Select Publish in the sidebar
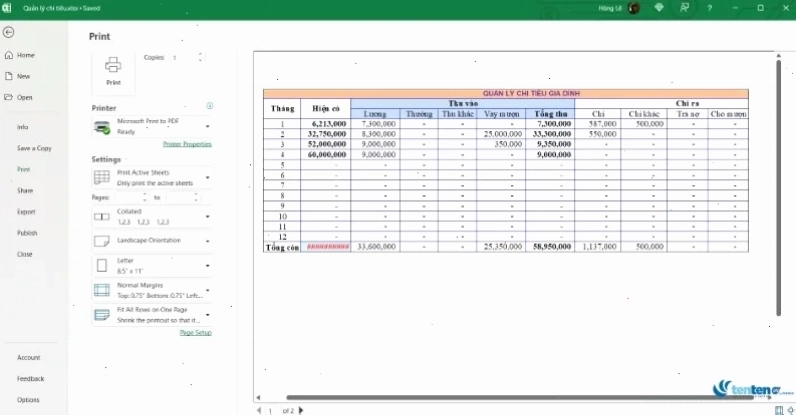The height and width of the screenshot is (416, 796). [27, 233]
